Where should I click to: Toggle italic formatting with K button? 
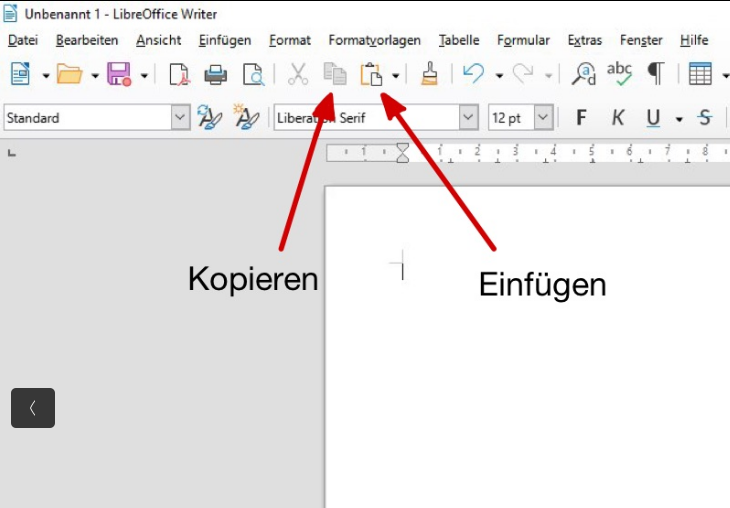pos(618,118)
